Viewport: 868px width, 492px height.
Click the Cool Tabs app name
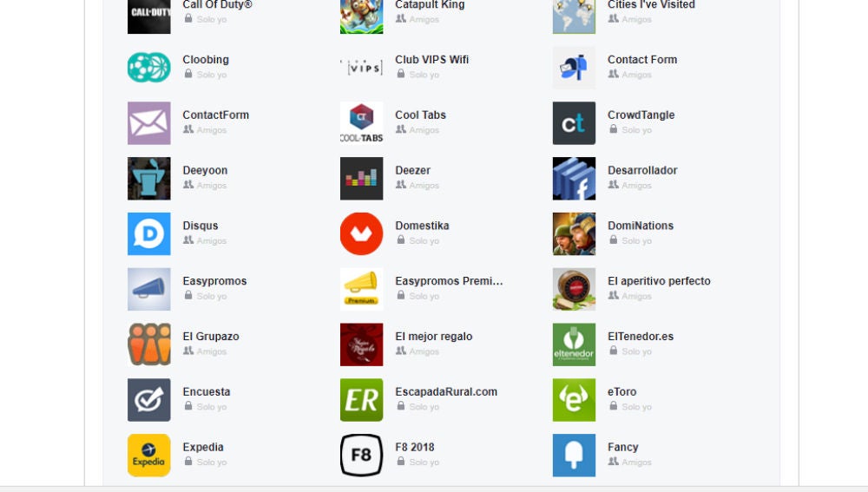coord(420,115)
